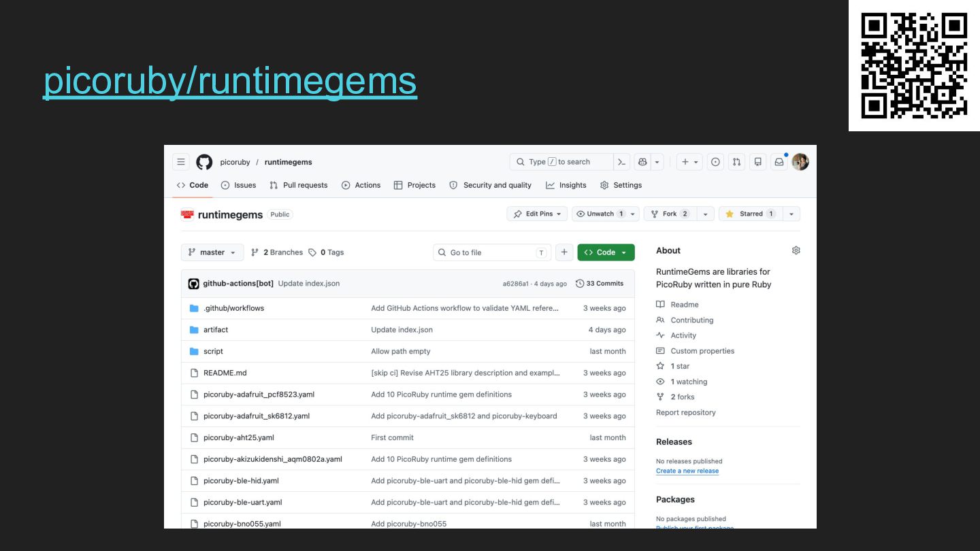The width and height of the screenshot is (980, 551).
Task: Switch to the Pull requests tab
Action: coord(299,185)
